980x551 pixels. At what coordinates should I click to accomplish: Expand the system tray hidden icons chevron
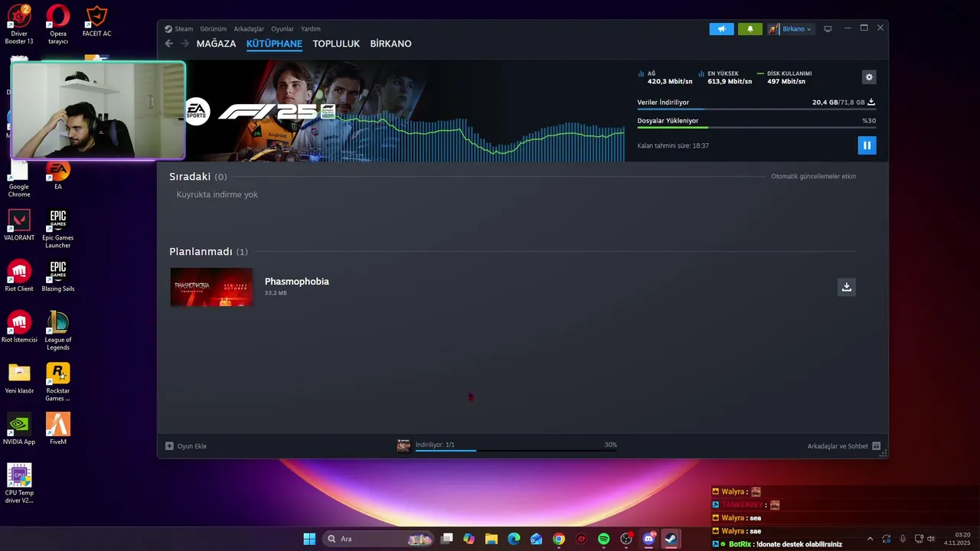[x=870, y=539]
